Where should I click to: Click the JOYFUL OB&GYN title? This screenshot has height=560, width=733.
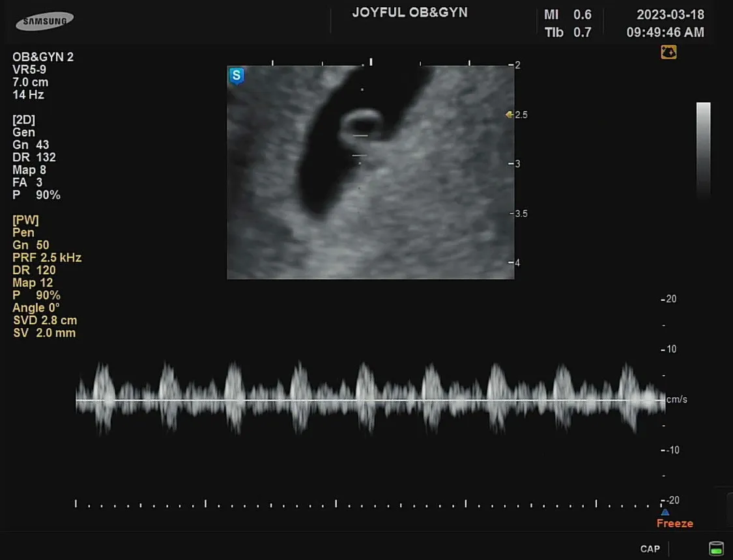pos(410,12)
